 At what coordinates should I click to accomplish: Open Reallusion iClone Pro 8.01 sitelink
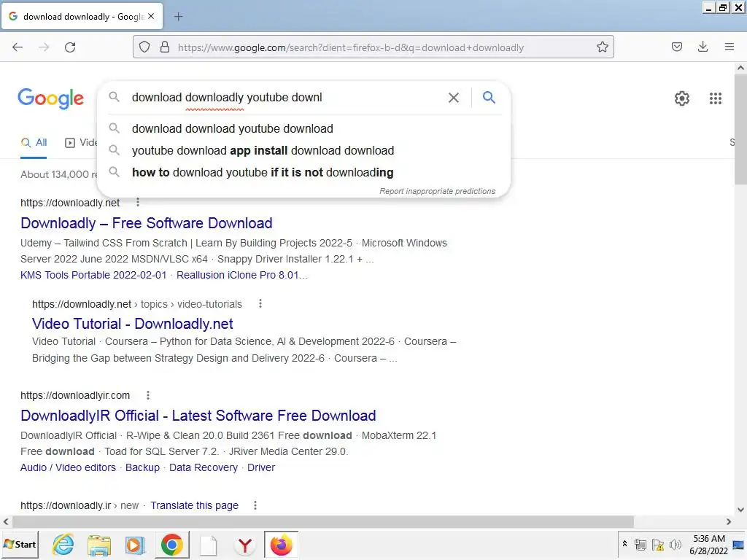click(x=242, y=275)
